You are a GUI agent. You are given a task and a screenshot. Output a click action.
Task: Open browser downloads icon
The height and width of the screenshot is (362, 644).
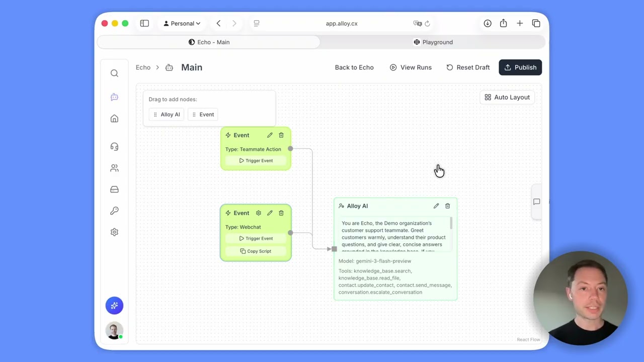click(x=488, y=23)
